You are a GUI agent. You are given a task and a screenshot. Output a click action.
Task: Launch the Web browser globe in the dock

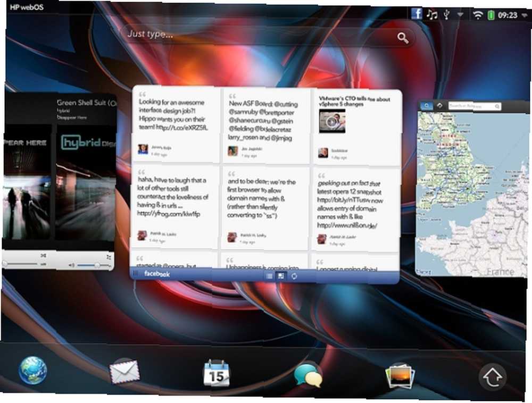33,370
